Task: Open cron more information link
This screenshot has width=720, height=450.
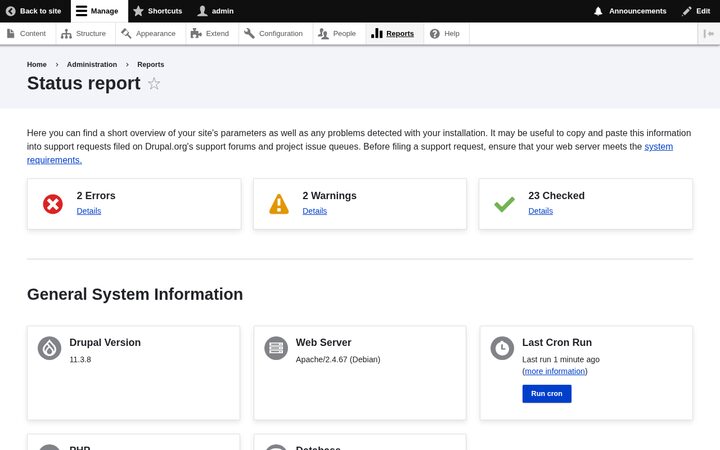Action: pos(555,371)
